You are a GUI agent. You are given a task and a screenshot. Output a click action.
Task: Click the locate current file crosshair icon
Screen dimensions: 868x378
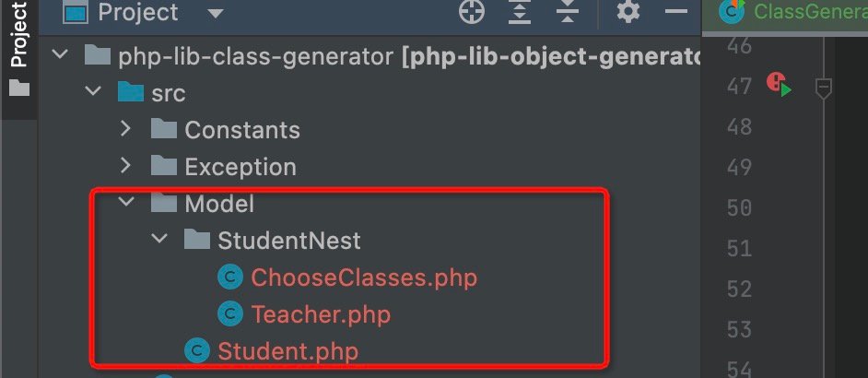472,12
